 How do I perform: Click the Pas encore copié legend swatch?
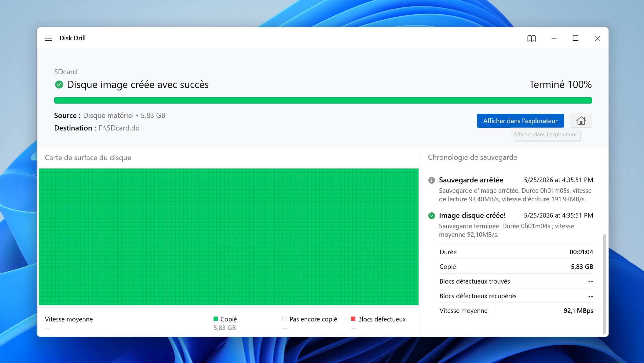pyautogui.click(x=284, y=319)
